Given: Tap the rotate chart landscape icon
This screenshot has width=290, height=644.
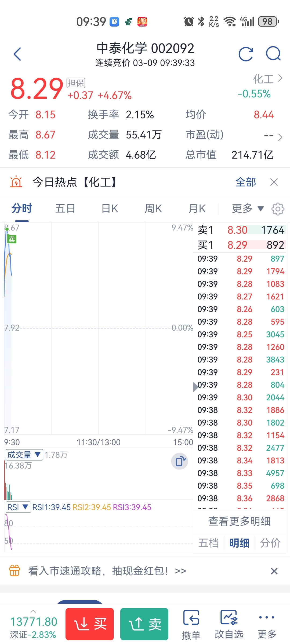Looking at the screenshot, I should click(x=180, y=462).
